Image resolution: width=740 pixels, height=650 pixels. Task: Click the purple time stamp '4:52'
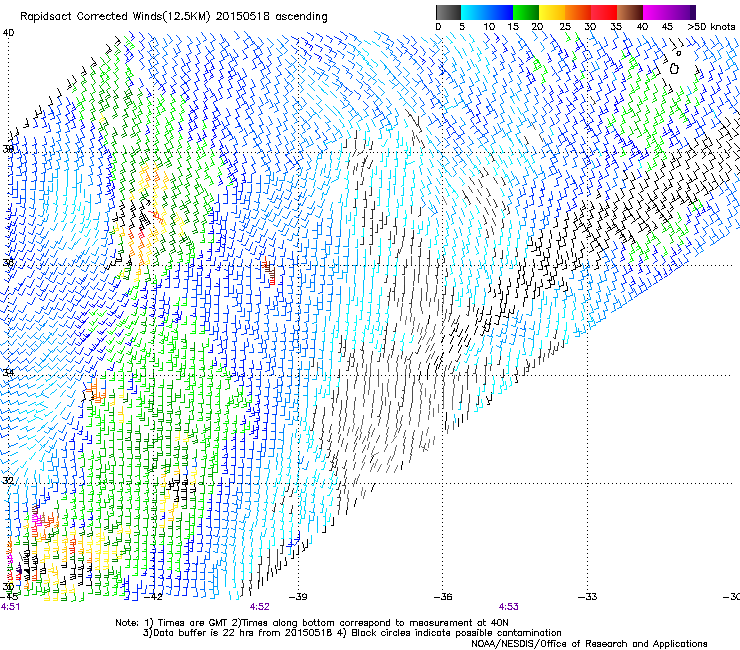click(260, 607)
